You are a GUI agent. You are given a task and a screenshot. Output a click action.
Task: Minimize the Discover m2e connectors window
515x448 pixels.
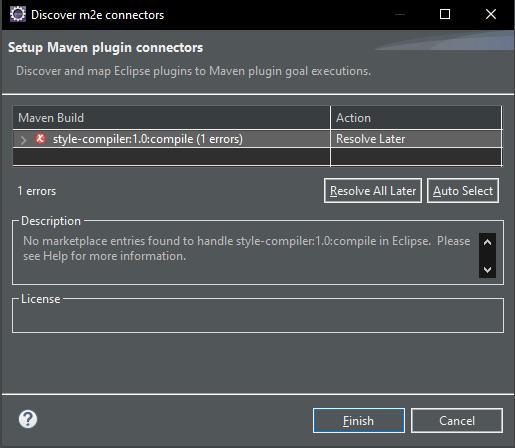[x=400, y=14]
